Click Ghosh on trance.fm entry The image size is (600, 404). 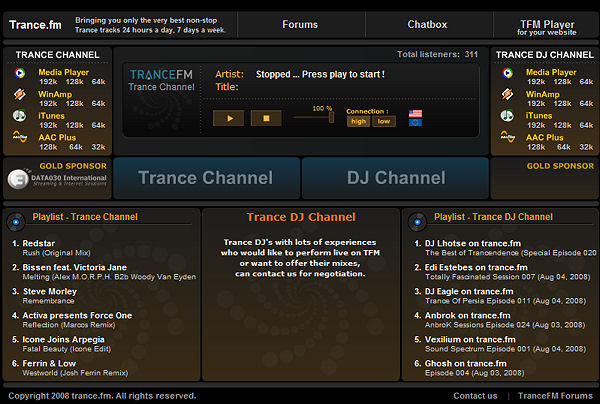[x=466, y=363]
